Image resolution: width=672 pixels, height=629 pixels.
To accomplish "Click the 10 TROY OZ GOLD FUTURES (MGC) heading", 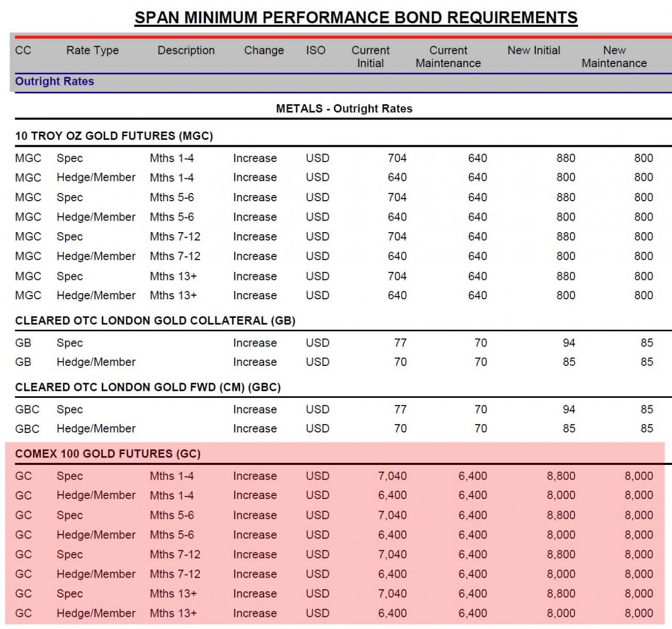I will (114, 136).
